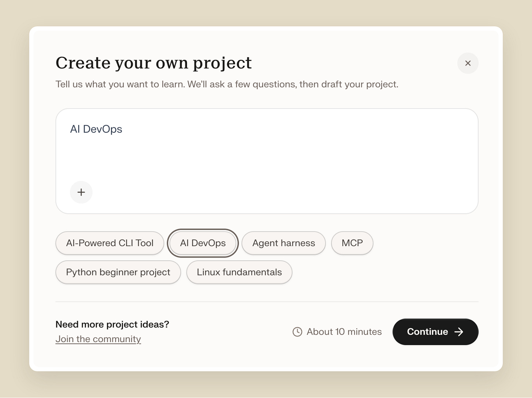Click the Create your own project heading
Screen dimensions: 532x398
(153, 63)
